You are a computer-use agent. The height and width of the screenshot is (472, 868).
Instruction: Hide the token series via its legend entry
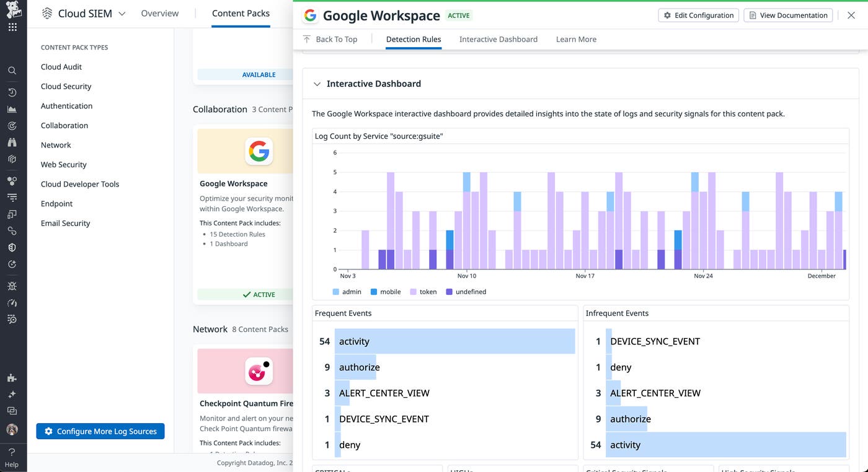pyautogui.click(x=423, y=291)
